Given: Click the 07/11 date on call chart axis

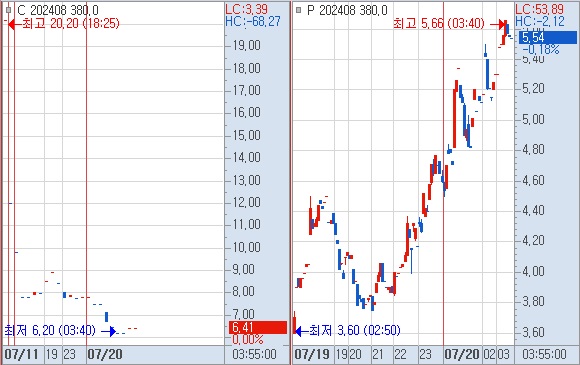Looking at the screenshot, I should [x=21, y=354].
